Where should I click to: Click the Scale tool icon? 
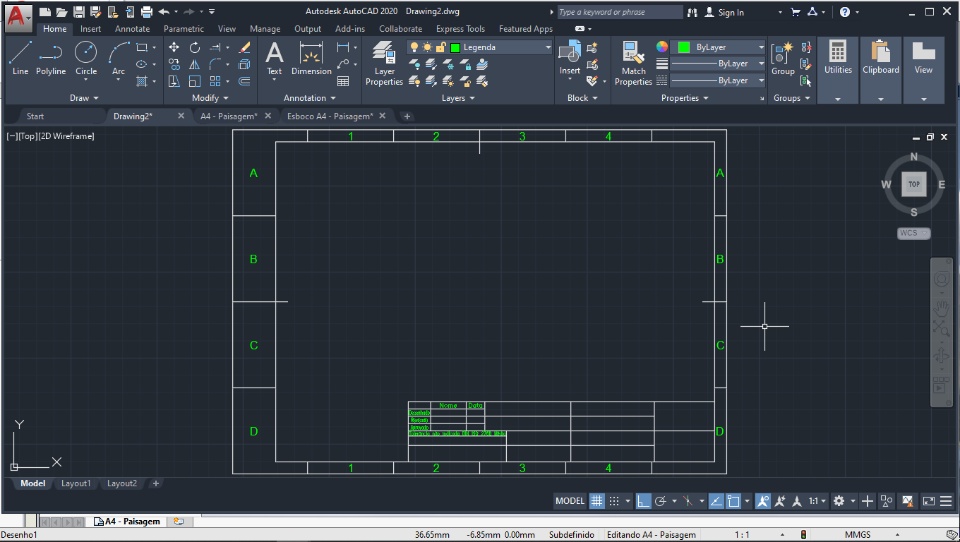click(x=195, y=81)
